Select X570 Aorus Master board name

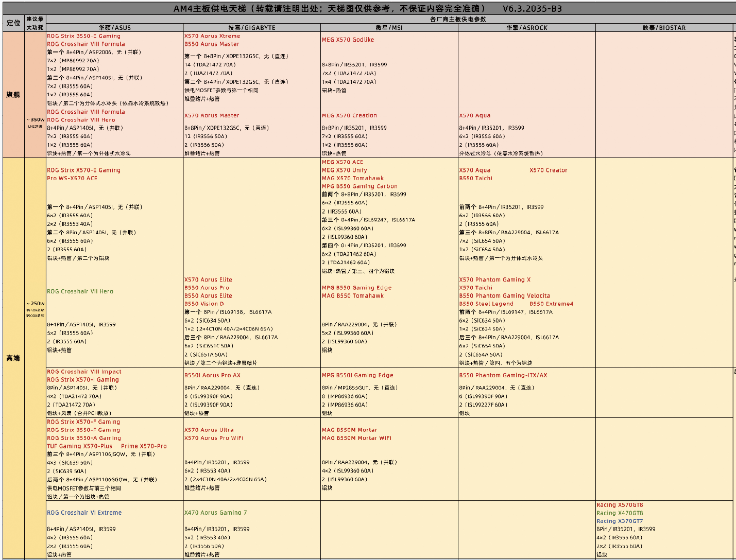coord(212,115)
